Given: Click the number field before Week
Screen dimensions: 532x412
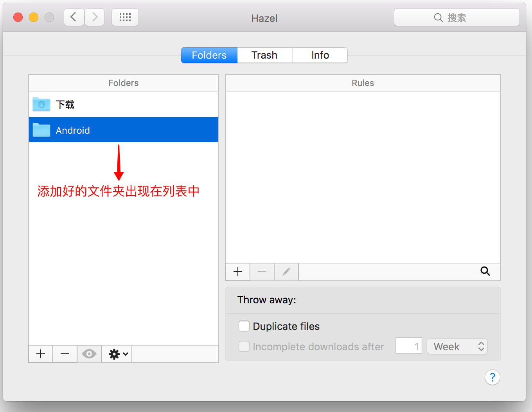Looking at the screenshot, I should (x=408, y=346).
